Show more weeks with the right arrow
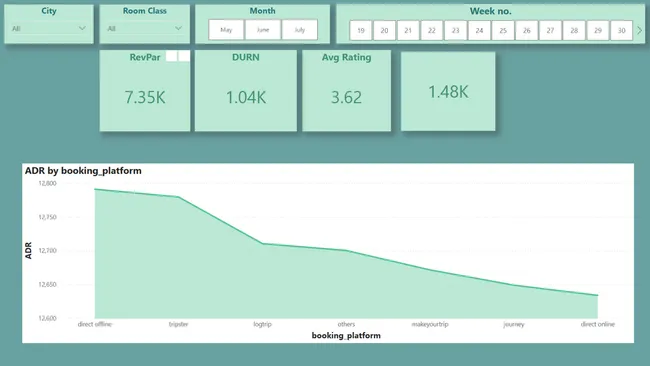Image resolution: width=650 pixels, height=366 pixels. pos(640,30)
